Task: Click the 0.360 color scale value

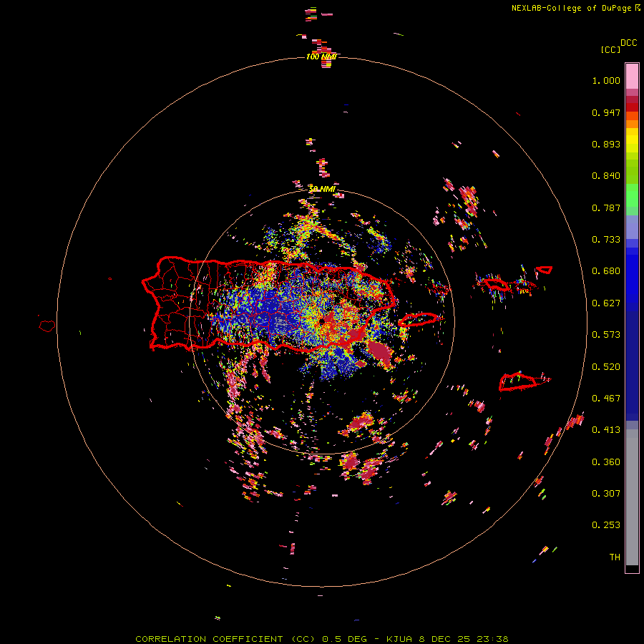Action: (606, 462)
